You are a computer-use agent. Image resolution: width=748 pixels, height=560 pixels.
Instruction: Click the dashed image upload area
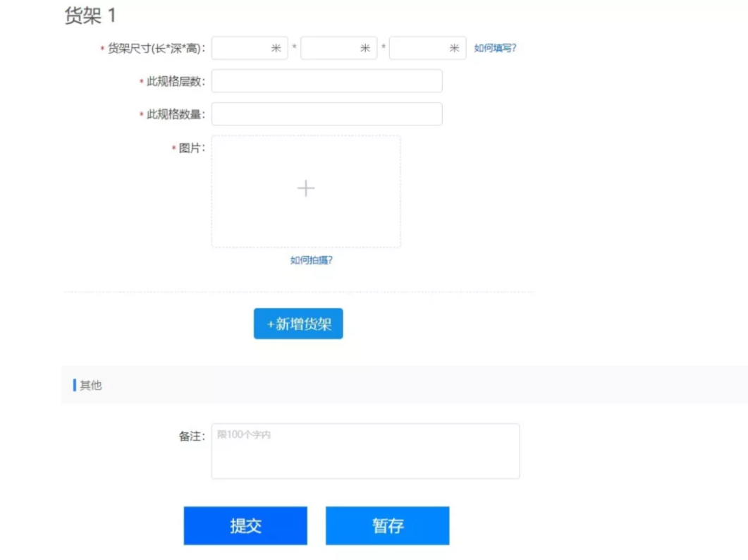tap(306, 190)
